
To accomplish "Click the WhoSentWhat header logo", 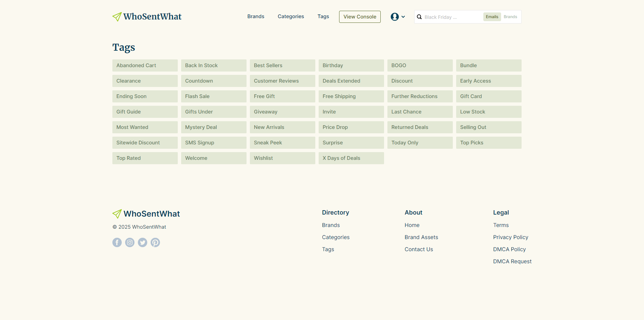I will pos(147,17).
